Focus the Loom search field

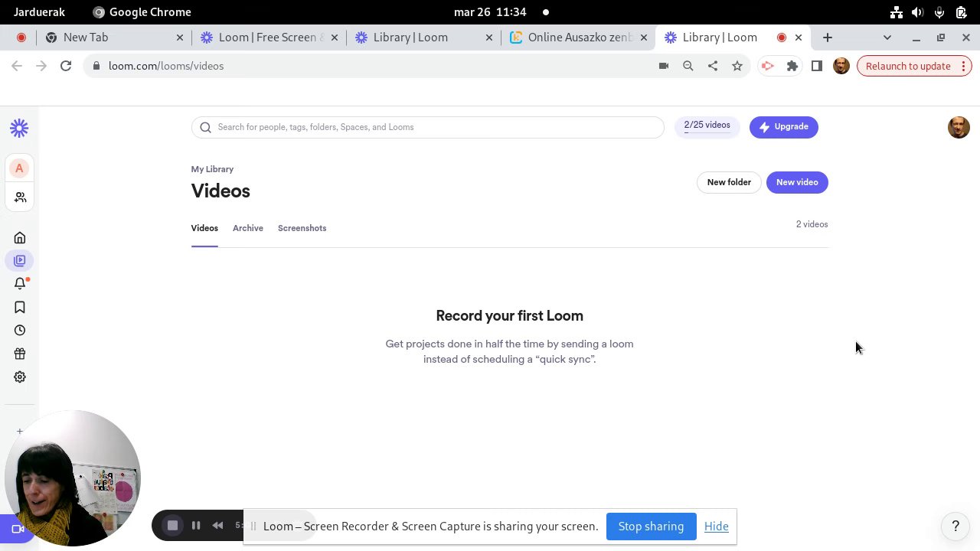tap(428, 127)
